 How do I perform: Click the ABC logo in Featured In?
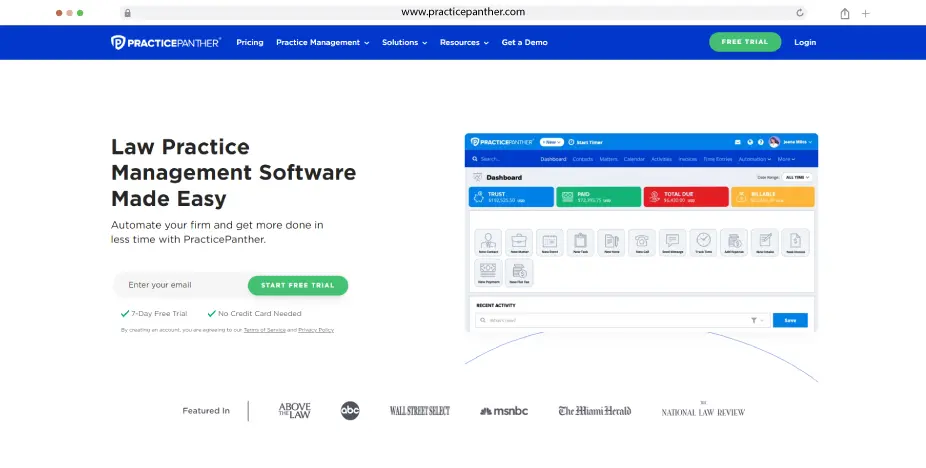click(350, 411)
